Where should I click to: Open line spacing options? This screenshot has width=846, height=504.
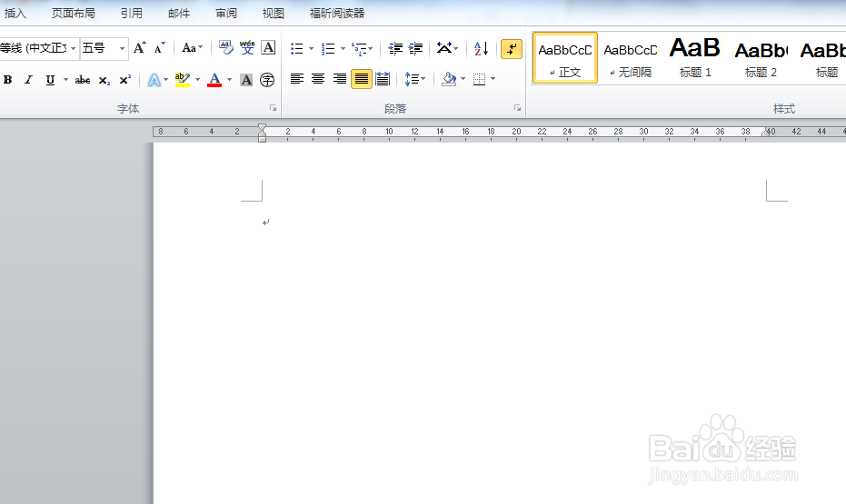pyautogui.click(x=415, y=79)
